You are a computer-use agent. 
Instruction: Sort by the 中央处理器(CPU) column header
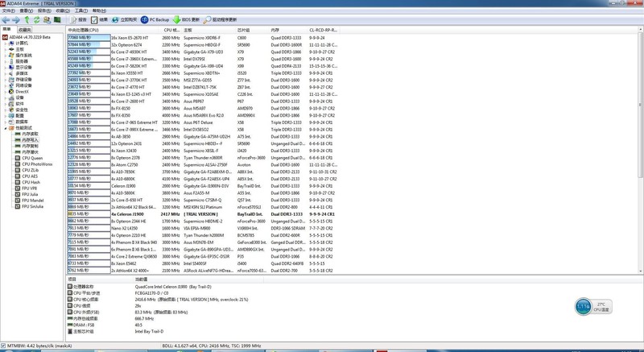[114, 30]
